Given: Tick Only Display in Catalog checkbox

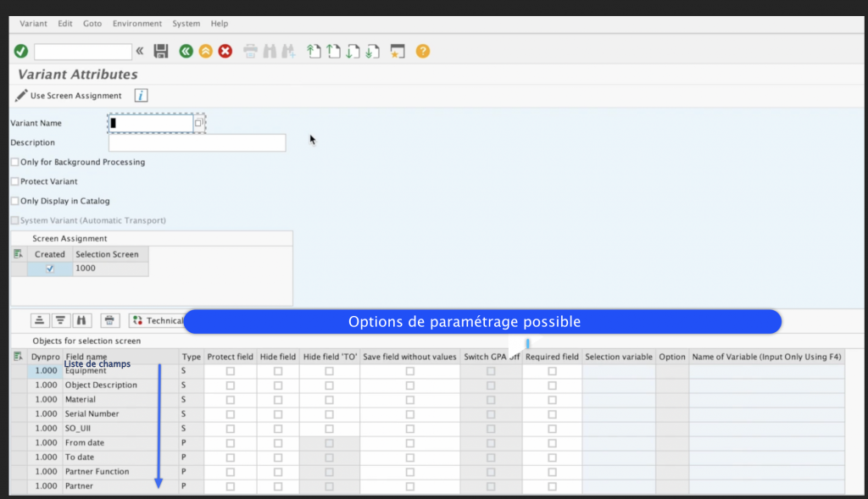Looking at the screenshot, I should point(14,201).
